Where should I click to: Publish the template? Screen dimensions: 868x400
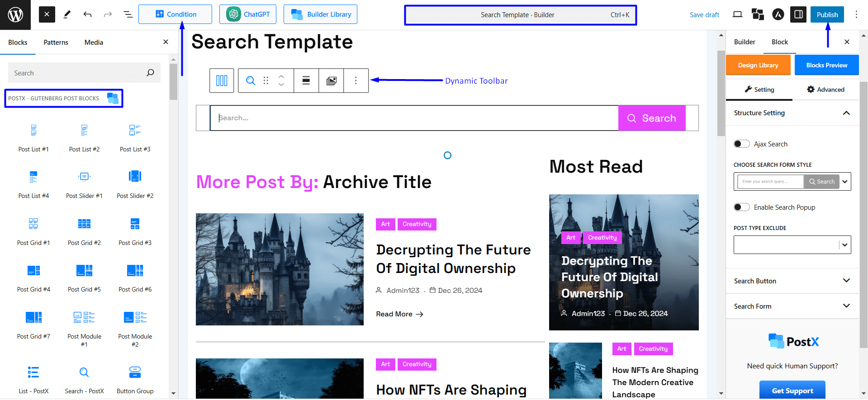[x=827, y=14]
